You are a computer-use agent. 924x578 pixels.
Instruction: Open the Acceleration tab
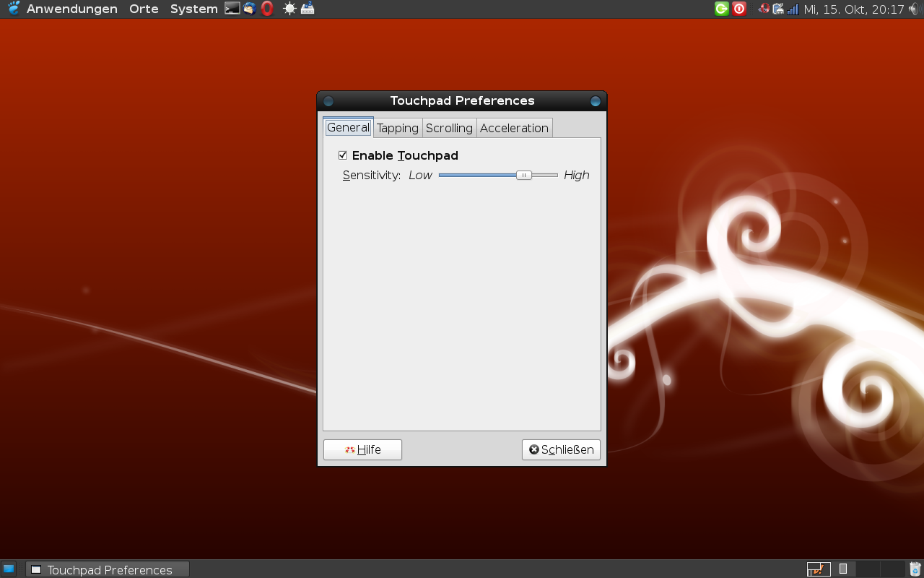pyautogui.click(x=514, y=128)
